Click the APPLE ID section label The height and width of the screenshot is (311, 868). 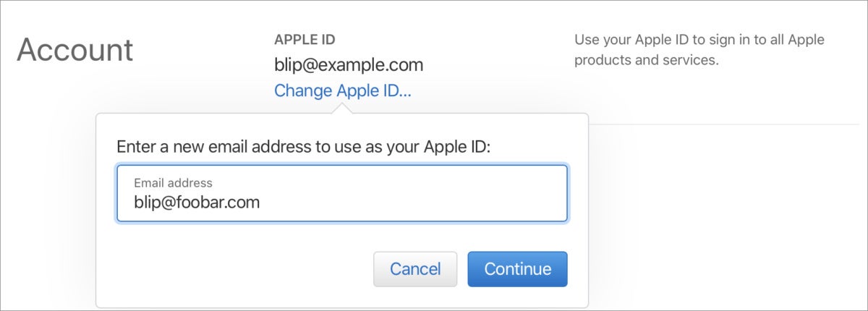[x=305, y=40]
